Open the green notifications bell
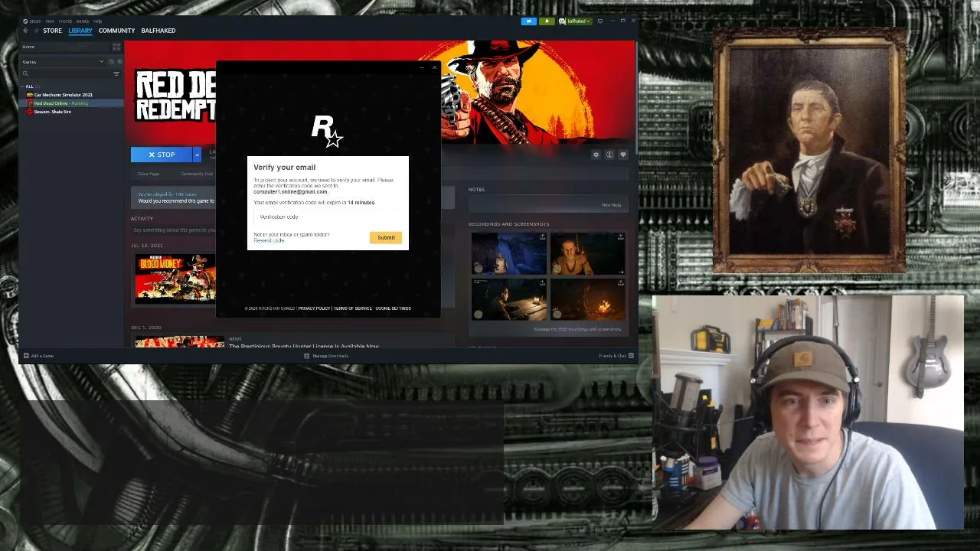Image resolution: width=980 pixels, height=551 pixels. [x=547, y=21]
